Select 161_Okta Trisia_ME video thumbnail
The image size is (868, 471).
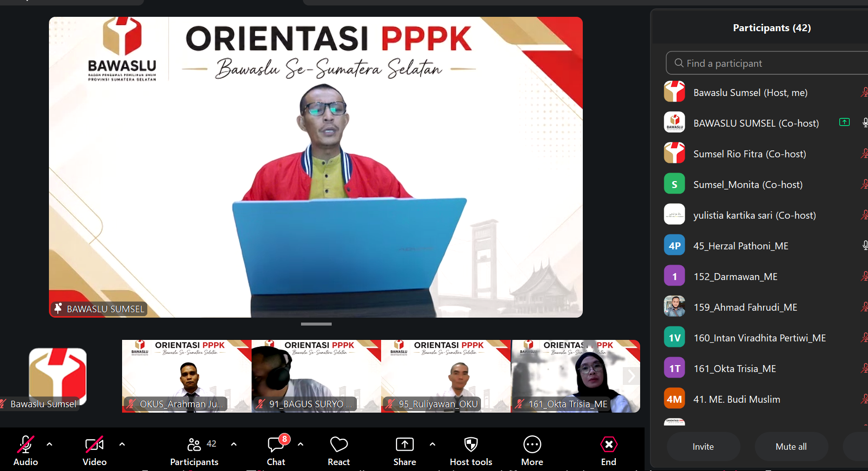click(575, 376)
